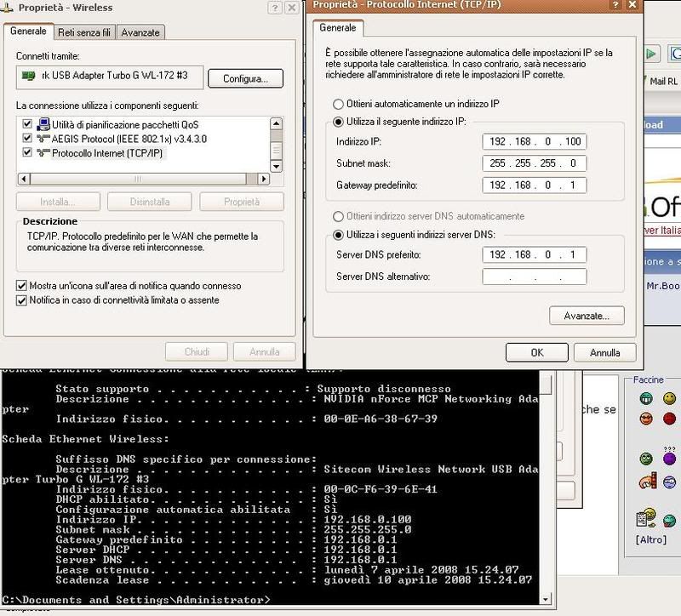Image resolution: width=681 pixels, height=616 pixels.
Task: Open the Avanzate tab in Wireless properties
Action: point(140,33)
